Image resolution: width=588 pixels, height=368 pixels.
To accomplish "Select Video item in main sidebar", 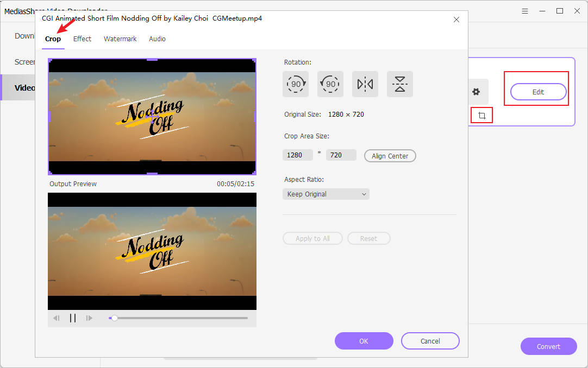I will pos(18,87).
